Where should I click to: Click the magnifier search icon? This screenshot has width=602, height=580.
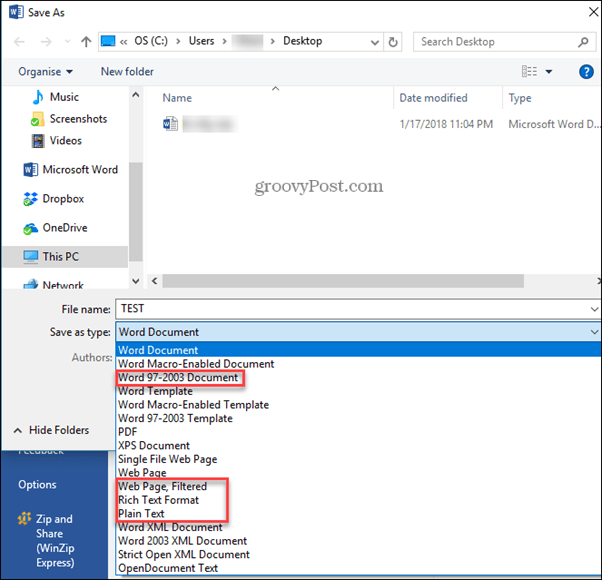coord(583,42)
